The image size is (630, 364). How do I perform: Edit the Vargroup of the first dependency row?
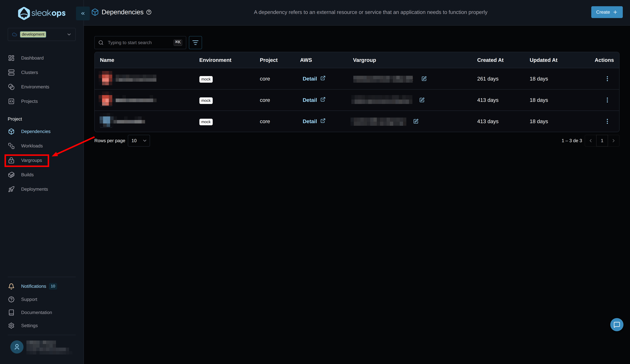(x=424, y=78)
